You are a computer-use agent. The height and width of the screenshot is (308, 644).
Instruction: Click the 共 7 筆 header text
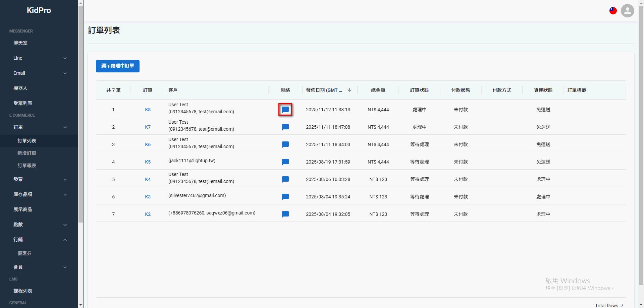point(113,90)
